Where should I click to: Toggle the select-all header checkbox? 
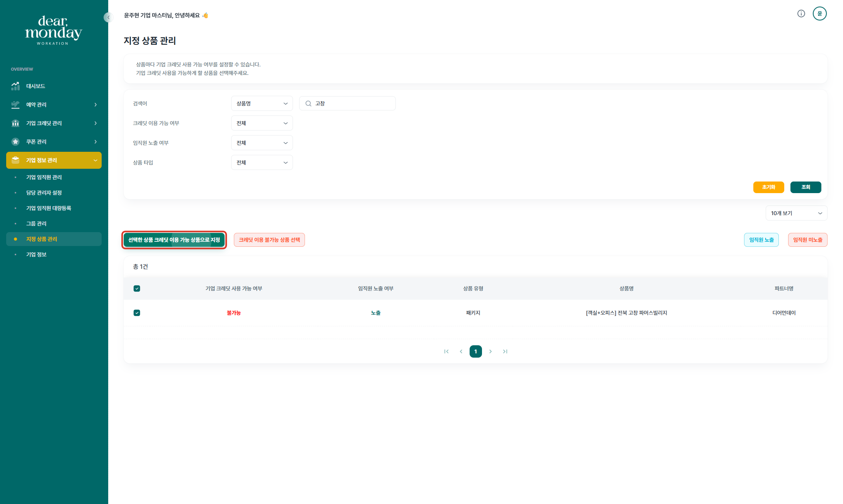pos(137,288)
